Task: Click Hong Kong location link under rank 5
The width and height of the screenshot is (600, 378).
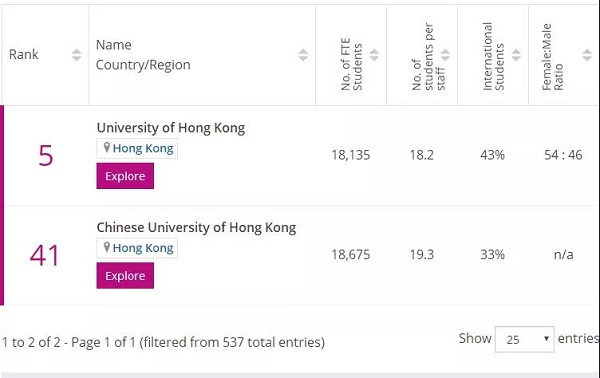Action: [143, 148]
